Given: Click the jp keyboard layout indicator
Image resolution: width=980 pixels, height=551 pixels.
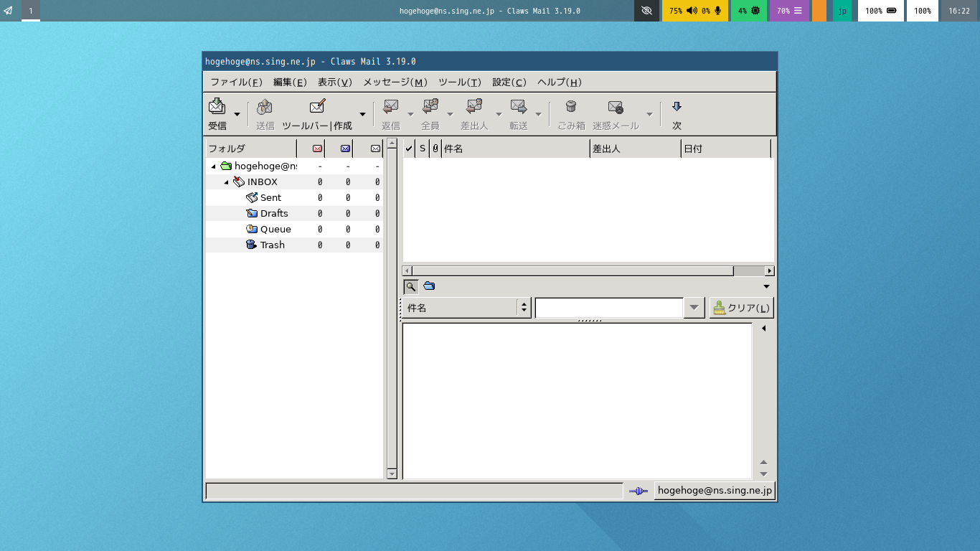Looking at the screenshot, I should click(842, 11).
